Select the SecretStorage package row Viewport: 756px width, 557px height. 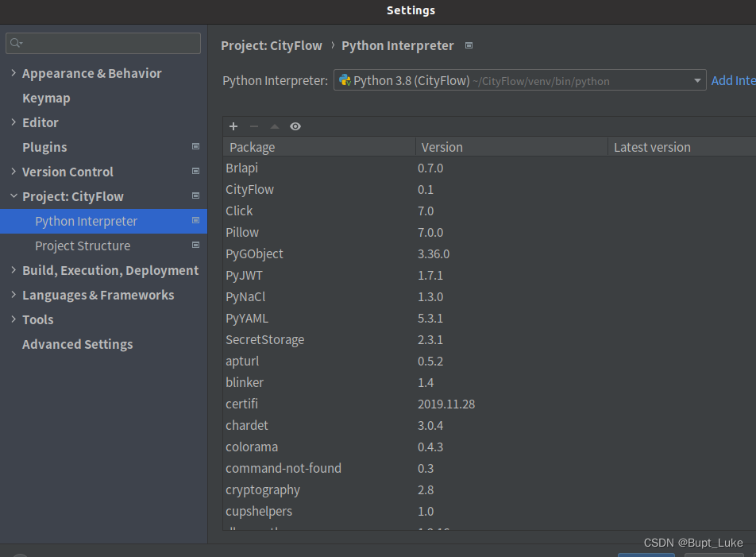click(489, 339)
